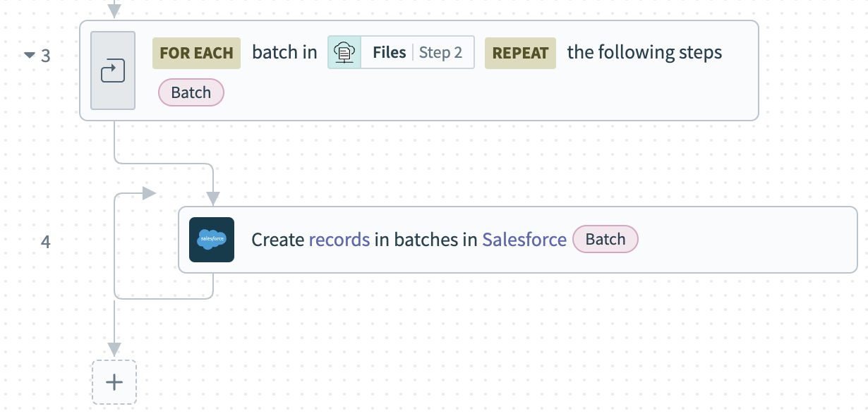868x416 pixels.
Task: Click the REPEAT keyword badge
Action: pyautogui.click(x=520, y=52)
